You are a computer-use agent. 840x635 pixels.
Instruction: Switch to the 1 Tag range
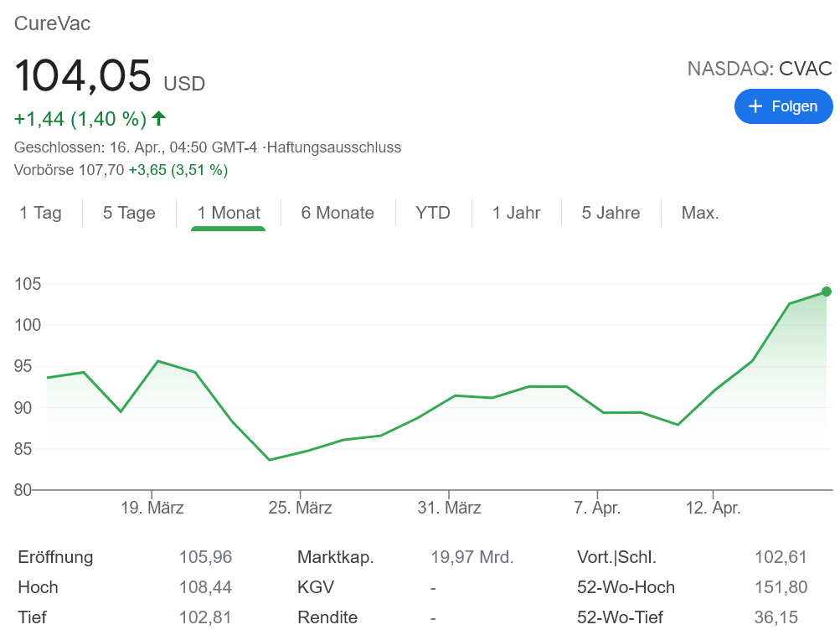[x=41, y=213]
